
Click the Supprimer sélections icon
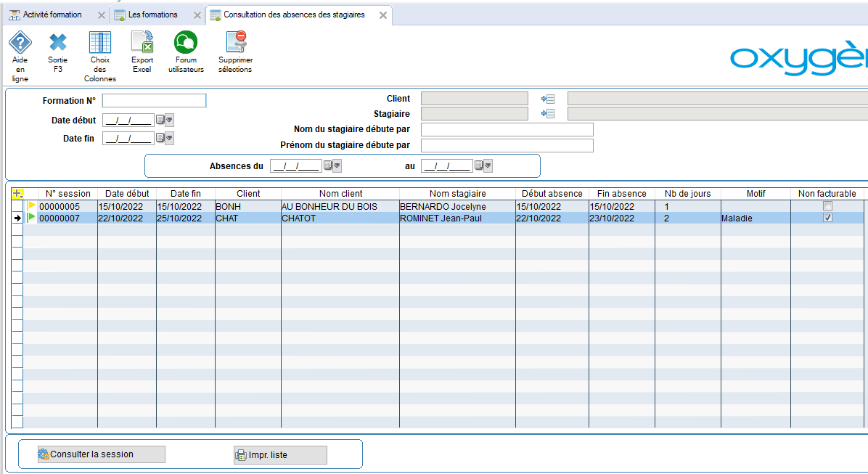point(235,42)
